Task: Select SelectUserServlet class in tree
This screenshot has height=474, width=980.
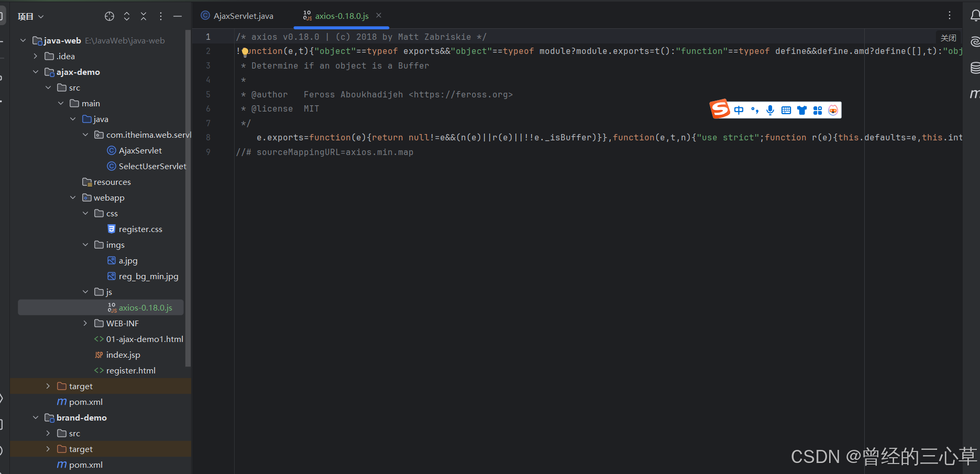Action: 147,166
